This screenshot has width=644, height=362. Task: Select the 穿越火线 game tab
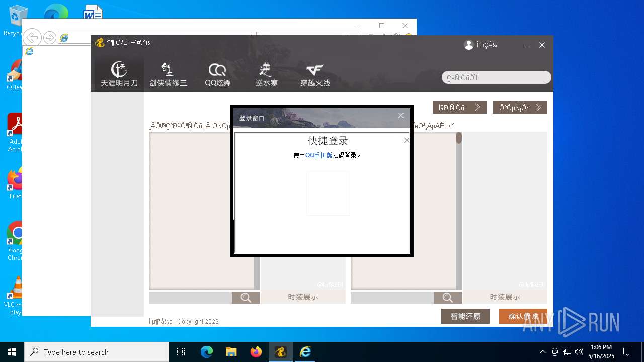[315, 74]
